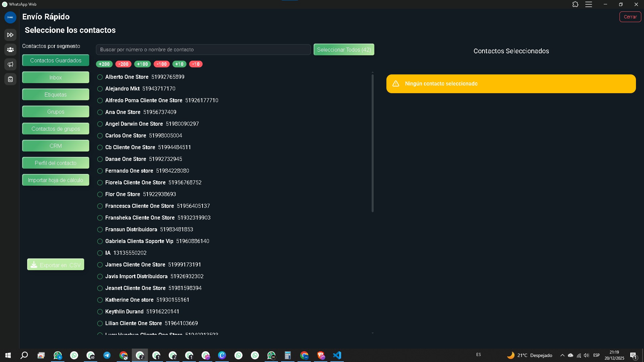The image size is (644, 362).
Task: Open Telegram from the taskbar
Action: 107,355
